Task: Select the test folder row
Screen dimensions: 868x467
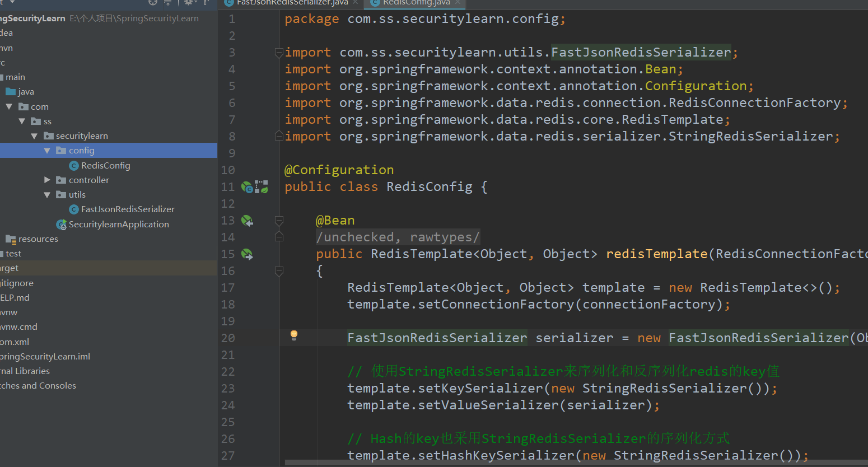Action: click(109, 254)
